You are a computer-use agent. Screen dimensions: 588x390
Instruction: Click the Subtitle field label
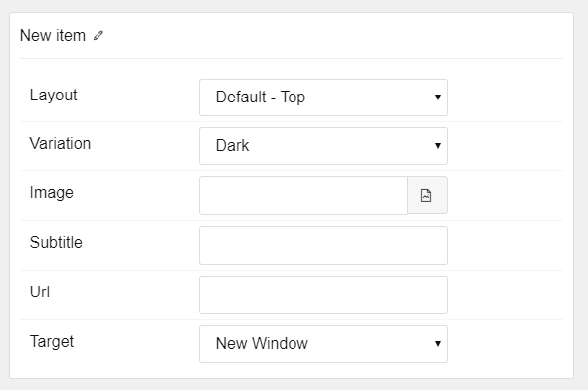56,242
